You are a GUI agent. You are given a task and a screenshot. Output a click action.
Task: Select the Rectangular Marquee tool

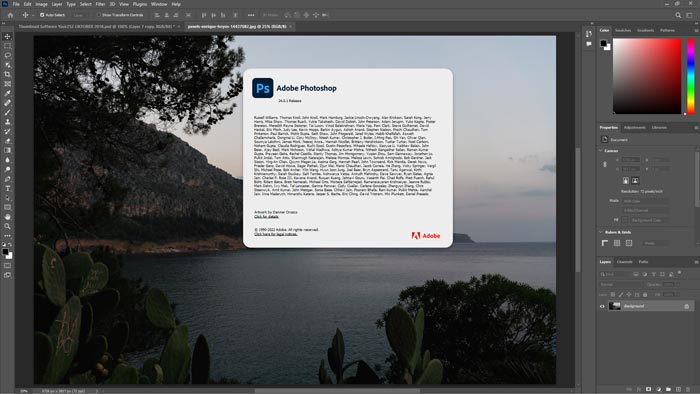coord(8,46)
